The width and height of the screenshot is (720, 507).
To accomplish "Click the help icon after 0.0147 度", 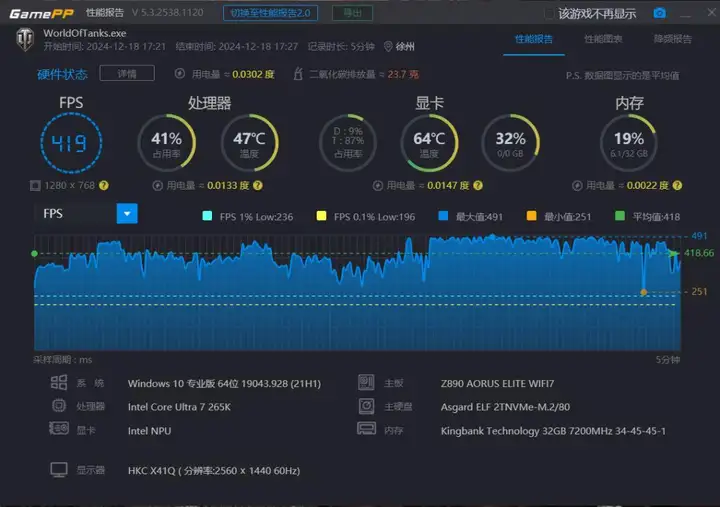I will (478, 186).
